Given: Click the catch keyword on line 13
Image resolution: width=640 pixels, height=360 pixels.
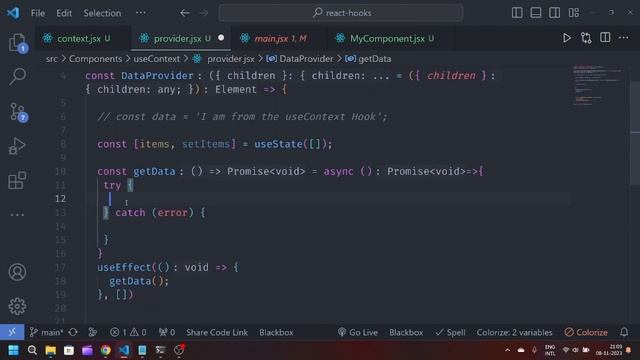Looking at the screenshot, I should pyautogui.click(x=130, y=213).
